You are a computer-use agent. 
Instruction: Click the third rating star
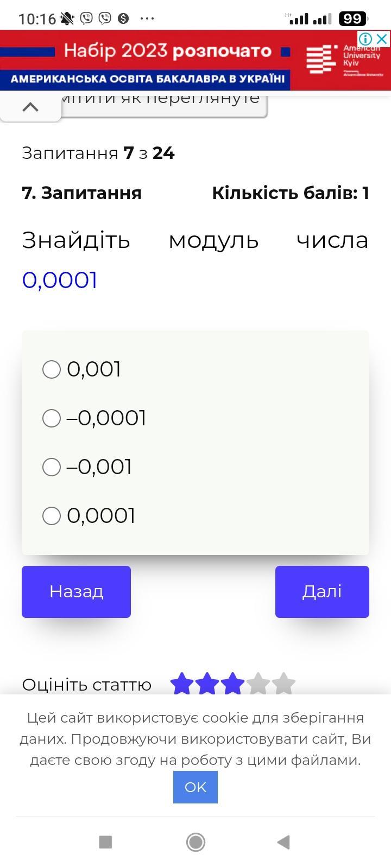pos(233,684)
